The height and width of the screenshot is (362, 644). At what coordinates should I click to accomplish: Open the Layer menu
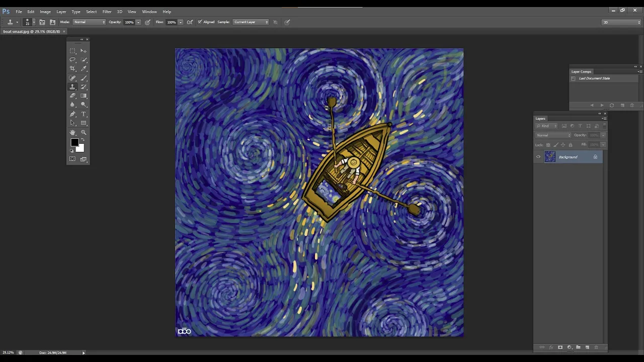[x=61, y=12]
